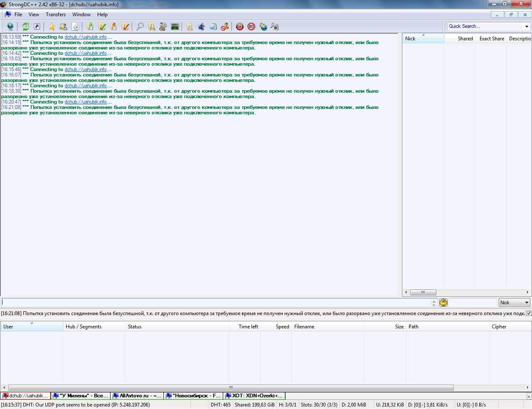Switch to the AllAvtovo.ru hub tab
532x409 pixels.
coord(137,396)
